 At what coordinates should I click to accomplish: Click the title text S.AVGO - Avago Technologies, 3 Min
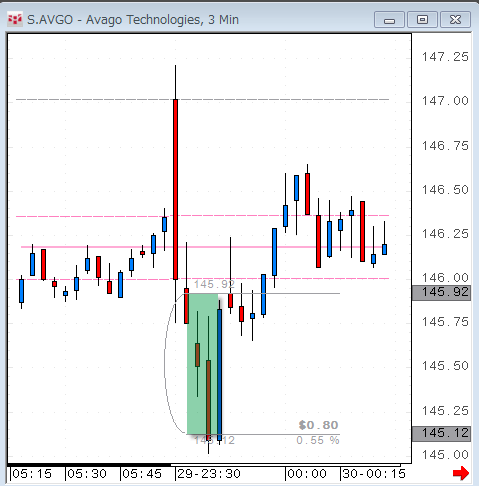click(x=133, y=20)
